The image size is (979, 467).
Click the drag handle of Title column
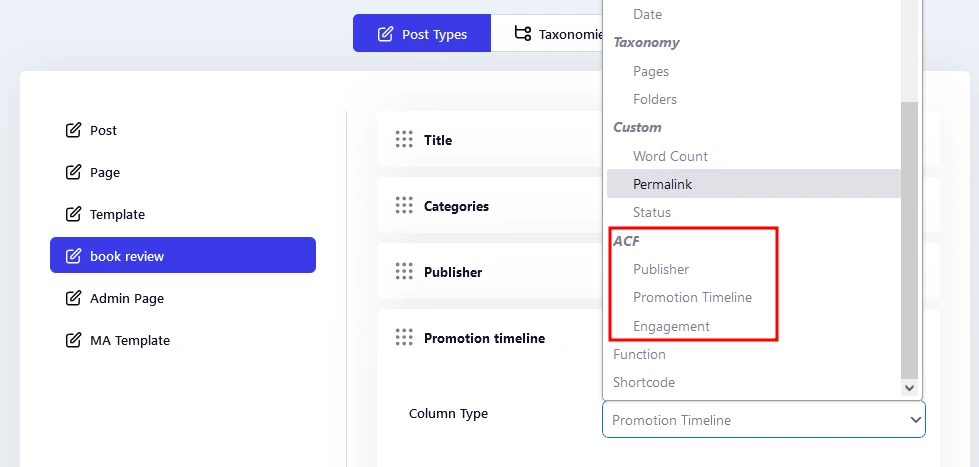(x=404, y=140)
